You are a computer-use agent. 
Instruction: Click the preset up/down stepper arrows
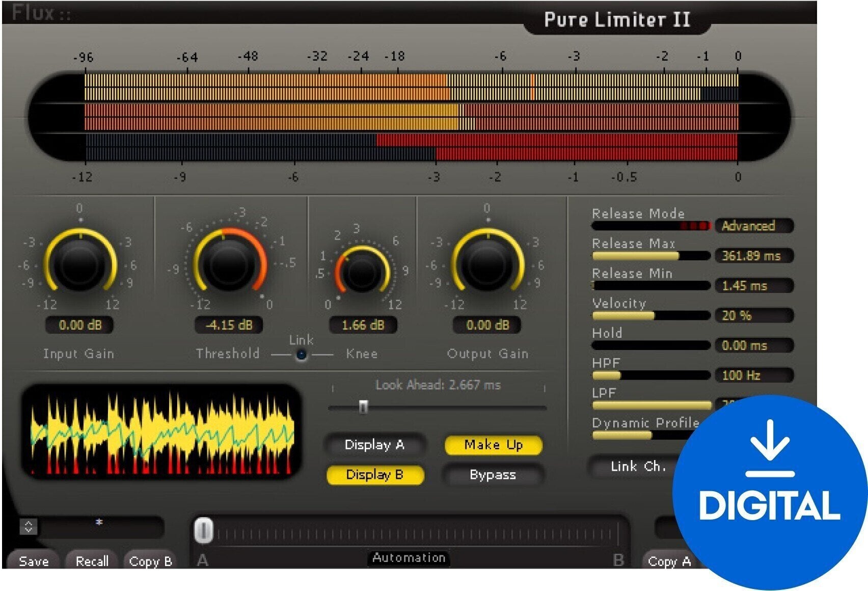(29, 526)
